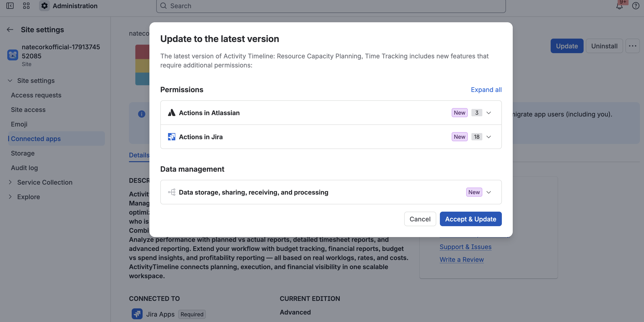Click the New badge on Data storage row
Viewport: 644px width, 322px height.
tap(474, 192)
